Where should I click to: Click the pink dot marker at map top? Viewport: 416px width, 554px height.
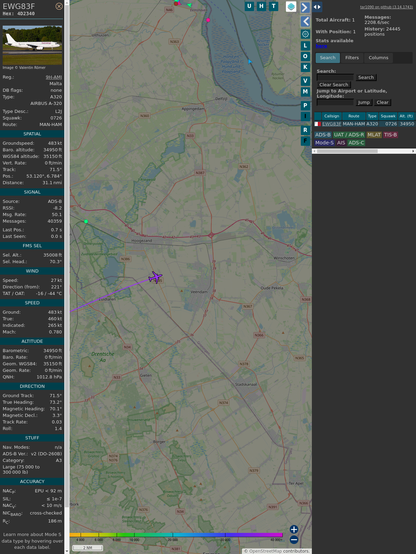point(208,20)
